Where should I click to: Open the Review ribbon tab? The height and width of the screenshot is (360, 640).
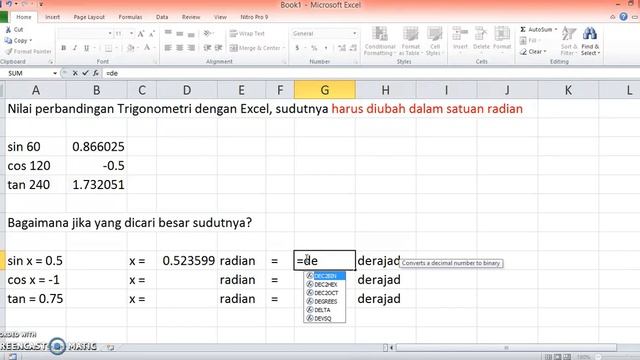[191, 17]
